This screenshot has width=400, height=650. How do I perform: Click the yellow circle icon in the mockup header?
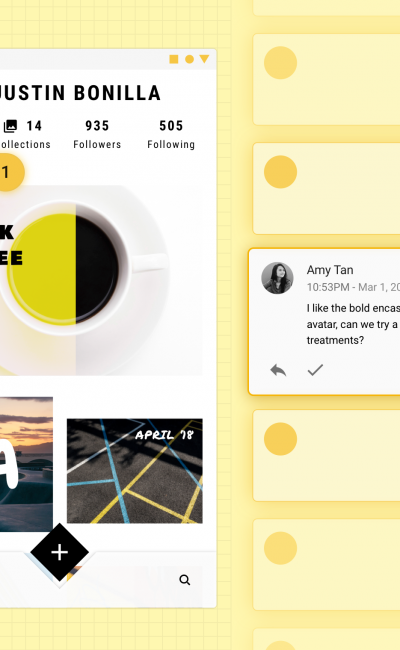(x=189, y=59)
